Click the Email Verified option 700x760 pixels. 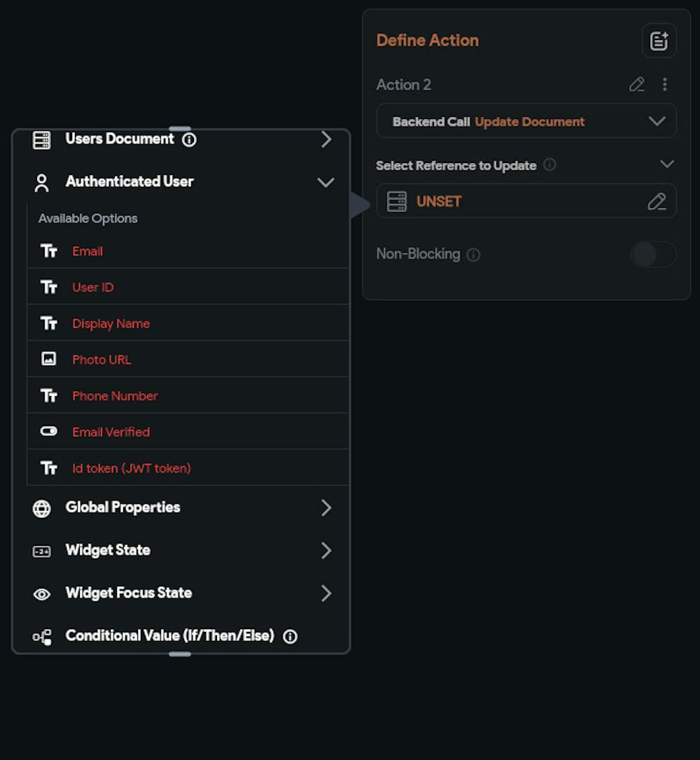pos(111,432)
